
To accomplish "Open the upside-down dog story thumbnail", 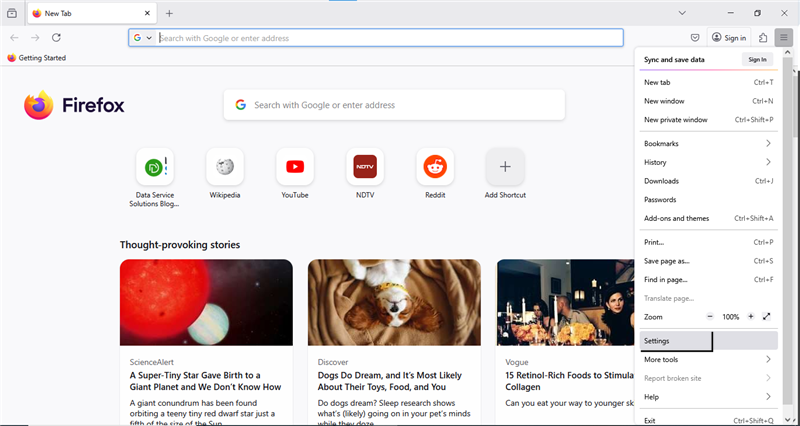I will click(x=394, y=303).
